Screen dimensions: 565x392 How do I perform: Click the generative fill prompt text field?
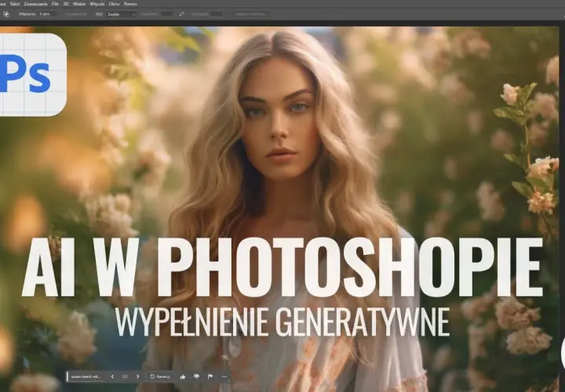pos(87,376)
